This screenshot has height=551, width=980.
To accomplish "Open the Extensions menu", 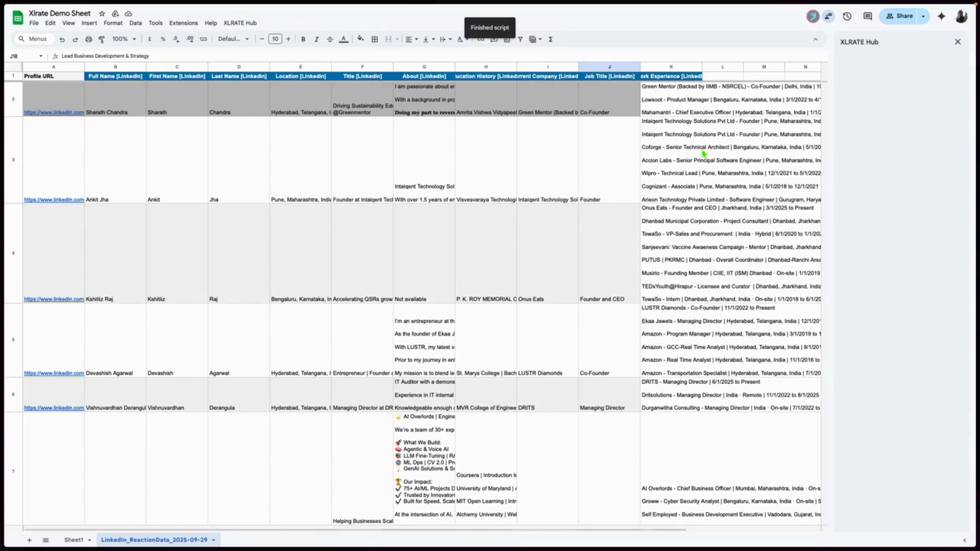I will coord(183,23).
